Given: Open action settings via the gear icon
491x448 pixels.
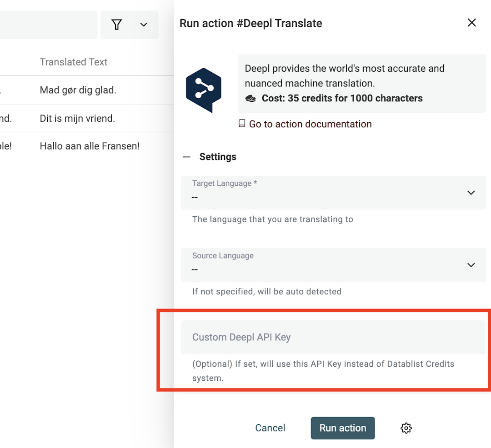Looking at the screenshot, I should 406,428.
